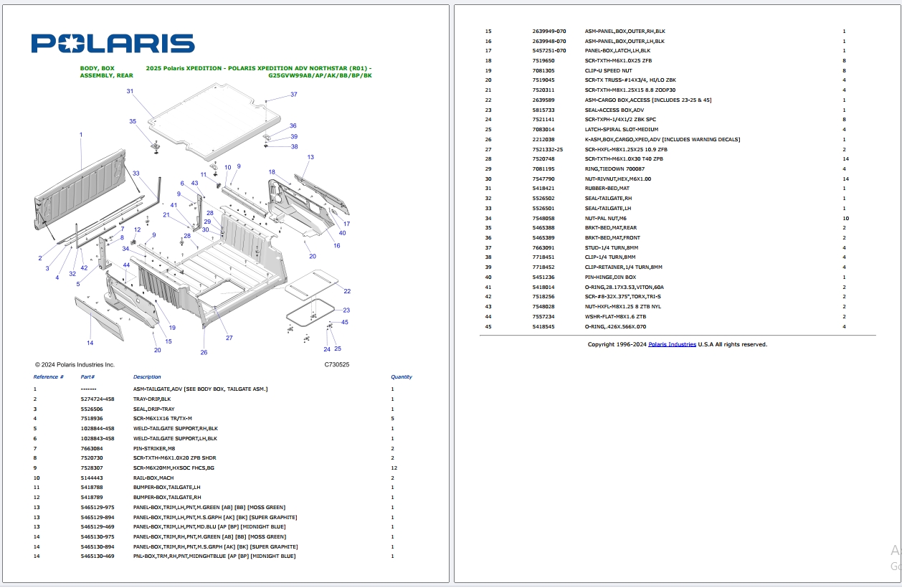Select 'RAIL-BOX,MACH' description
The height and width of the screenshot is (588, 902).
tap(153, 478)
